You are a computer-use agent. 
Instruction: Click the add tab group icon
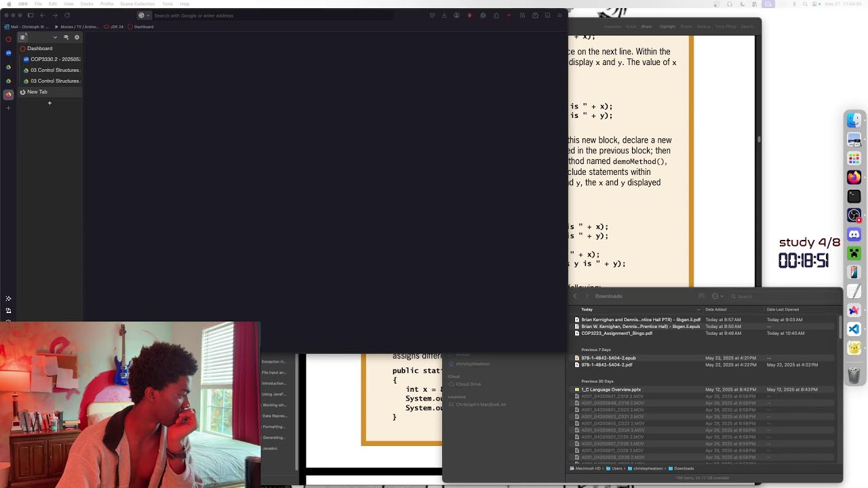point(66,37)
